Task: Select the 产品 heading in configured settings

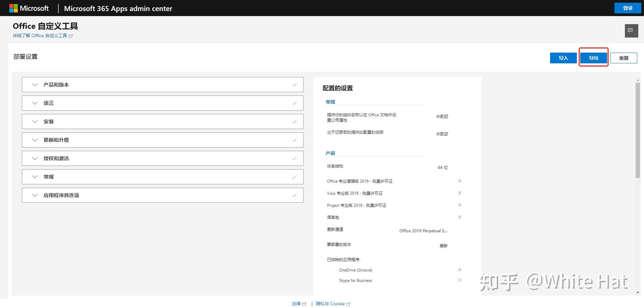Action: click(x=330, y=153)
